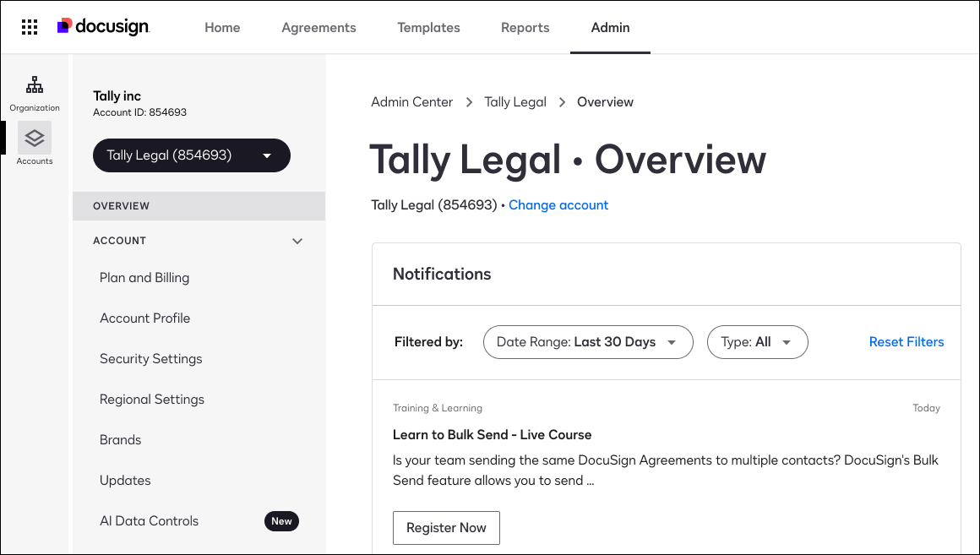Open Security Settings from sidebar
Screen dimensions: 980x555
pos(150,358)
